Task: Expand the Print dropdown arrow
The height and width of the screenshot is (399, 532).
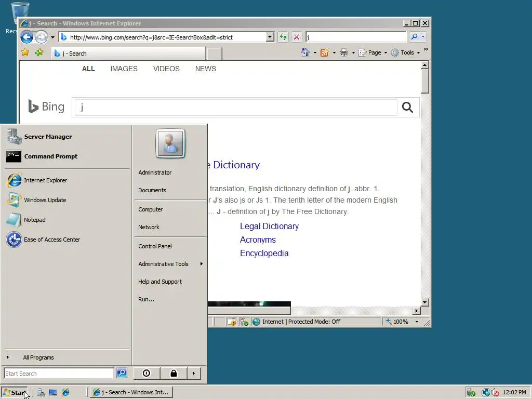Action: 353,52
